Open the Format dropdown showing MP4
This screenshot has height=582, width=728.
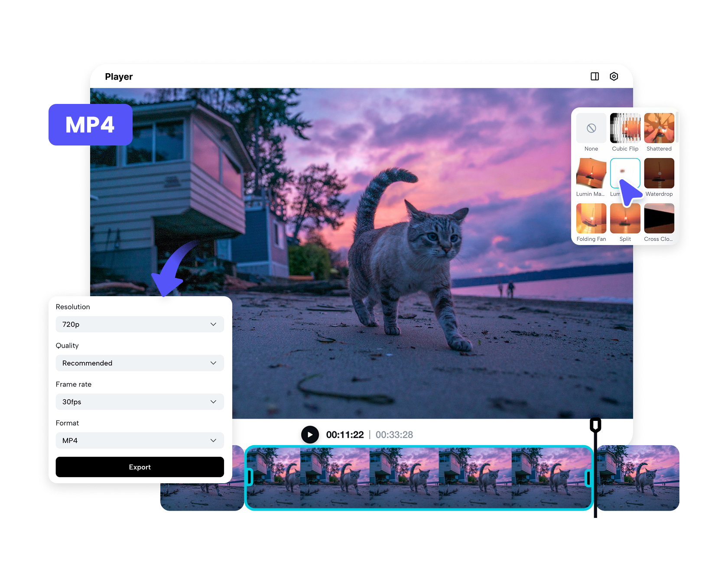click(140, 440)
